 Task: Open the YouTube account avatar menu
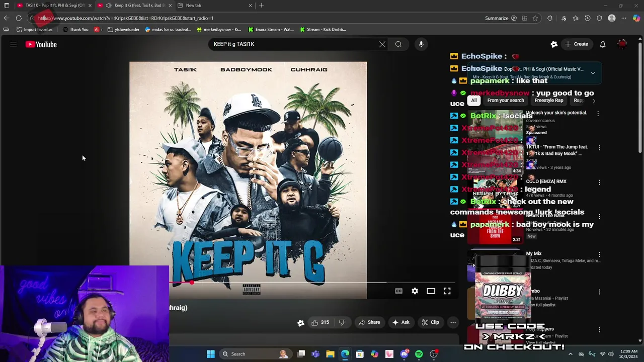point(622,44)
